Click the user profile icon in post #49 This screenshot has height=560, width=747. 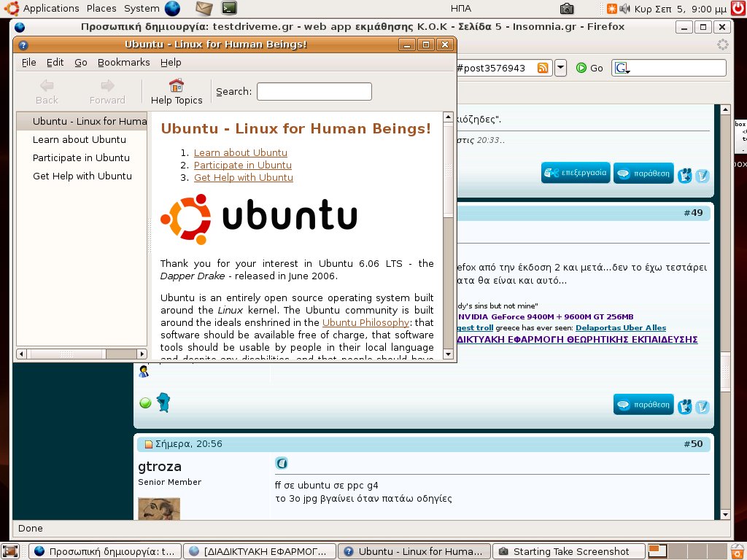point(144,371)
